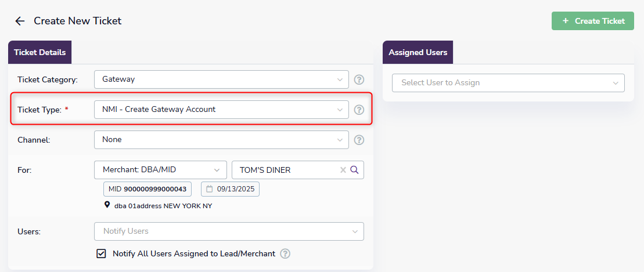This screenshot has width=644, height=272.
Task: Click help icon next to Ticket Category
Action: coord(359,79)
